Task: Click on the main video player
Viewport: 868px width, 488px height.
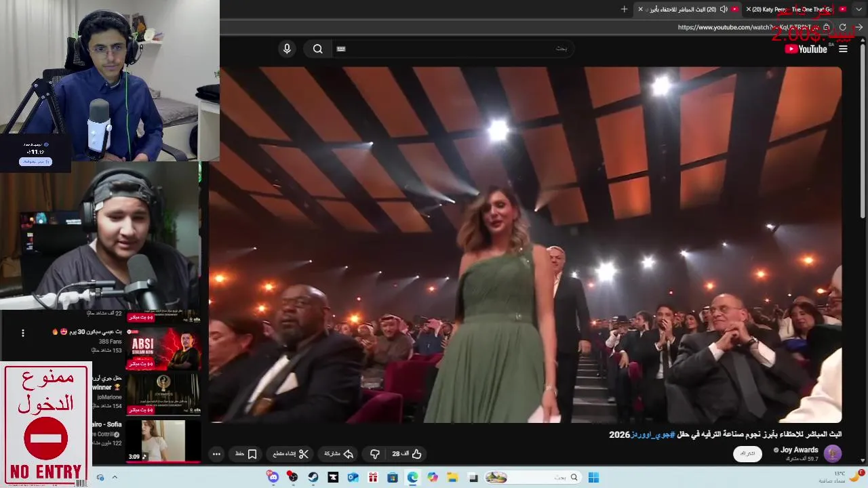Action: pyautogui.click(x=525, y=245)
